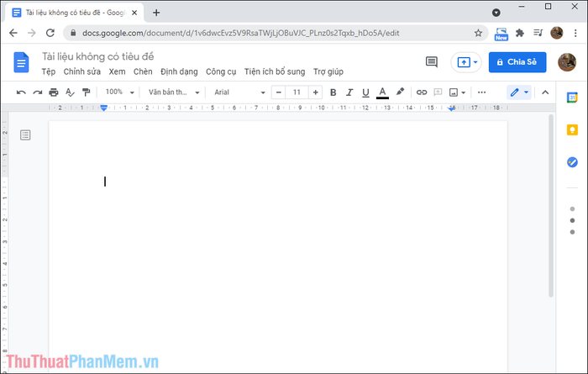This screenshot has width=588, height=374.
Task: Decrease font size with minus button
Action: pos(278,92)
